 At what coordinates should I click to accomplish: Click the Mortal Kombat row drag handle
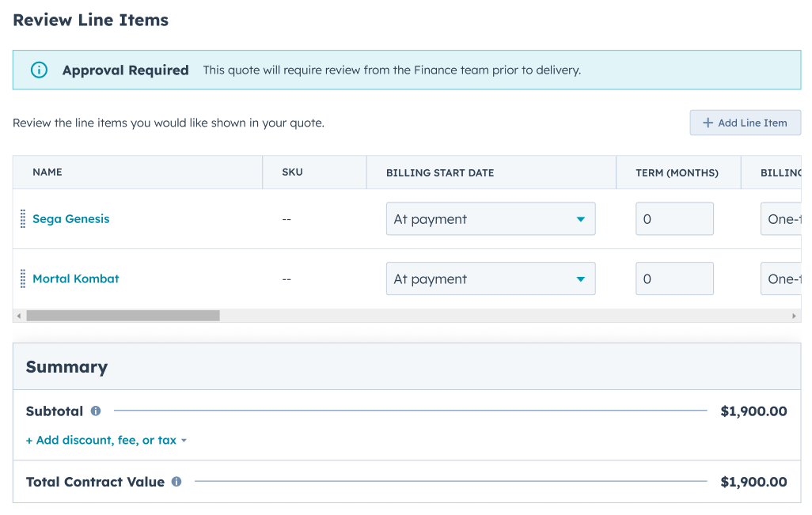[23, 279]
